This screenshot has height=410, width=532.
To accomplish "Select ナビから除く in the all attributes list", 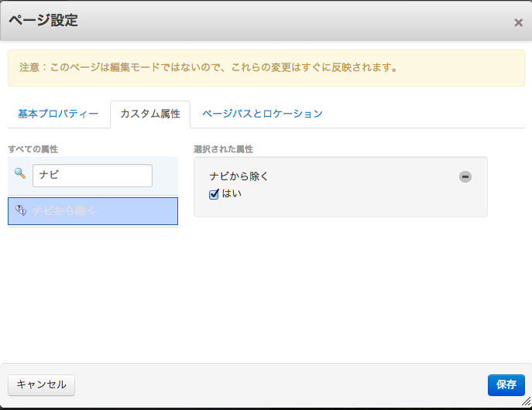I will [x=93, y=210].
